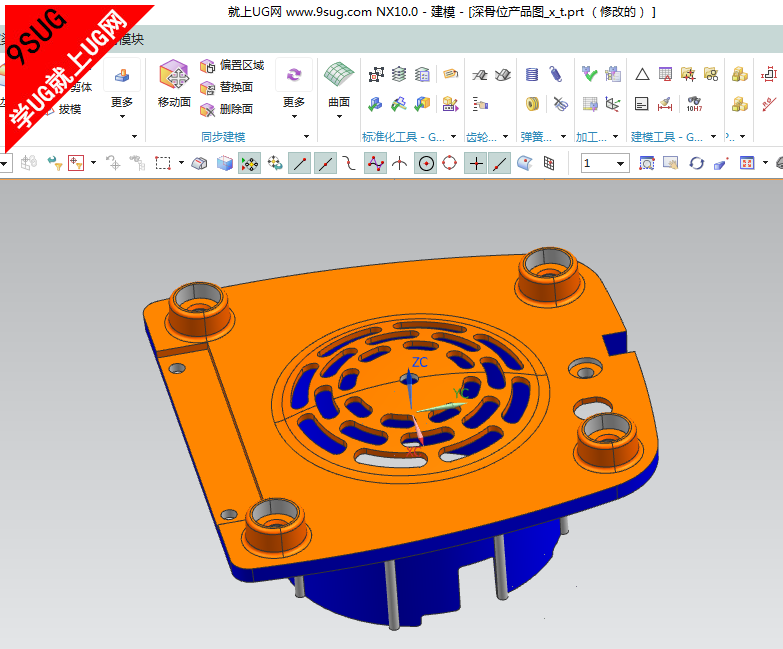The width and height of the screenshot is (783, 649).
Task: Click the Pan hand icon
Action: pyautogui.click(x=671, y=163)
